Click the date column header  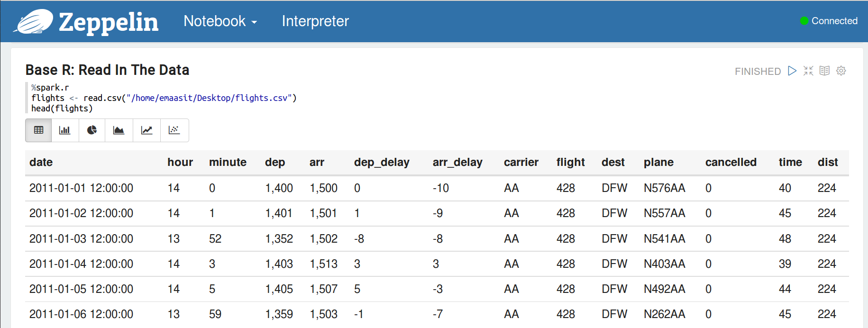point(41,162)
